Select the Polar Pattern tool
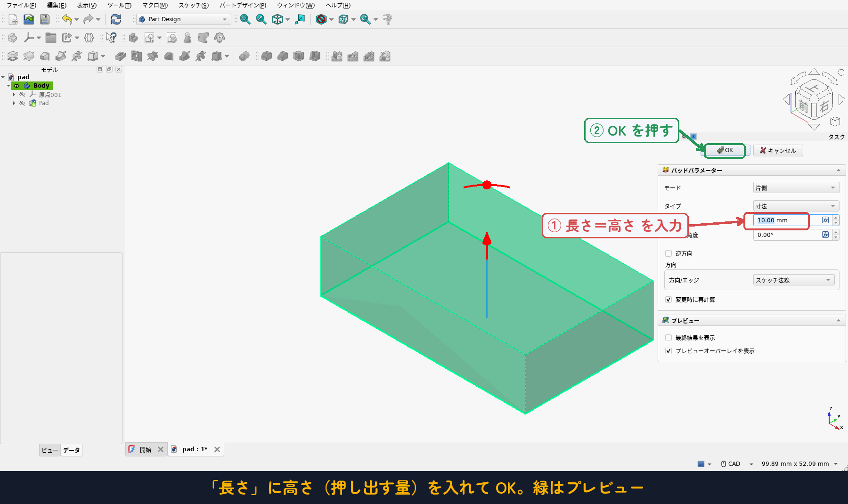The image size is (848, 504). pyautogui.click(x=369, y=57)
